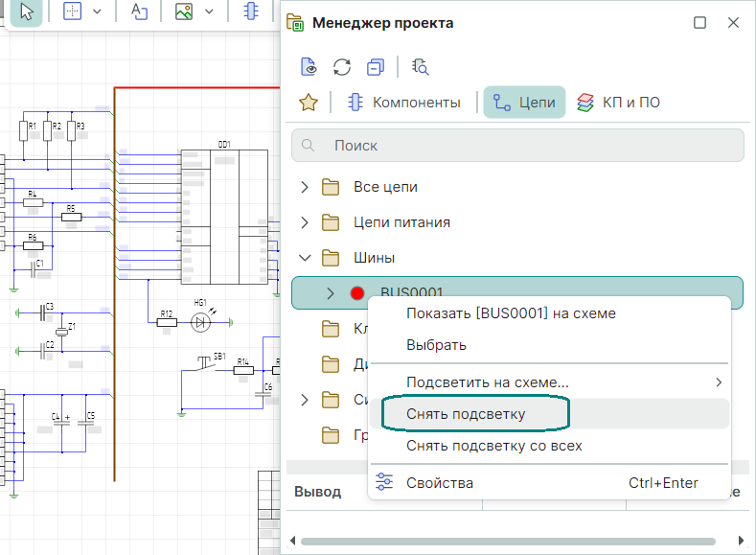
Task: Click the favorites star icon
Action: point(309,103)
